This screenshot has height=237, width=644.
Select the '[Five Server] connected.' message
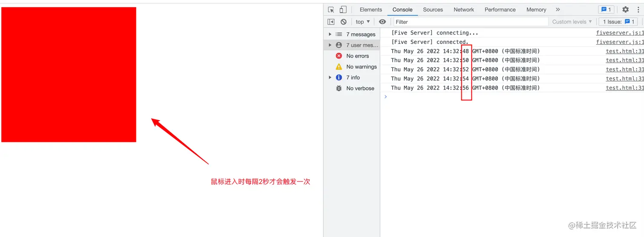pos(430,42)
